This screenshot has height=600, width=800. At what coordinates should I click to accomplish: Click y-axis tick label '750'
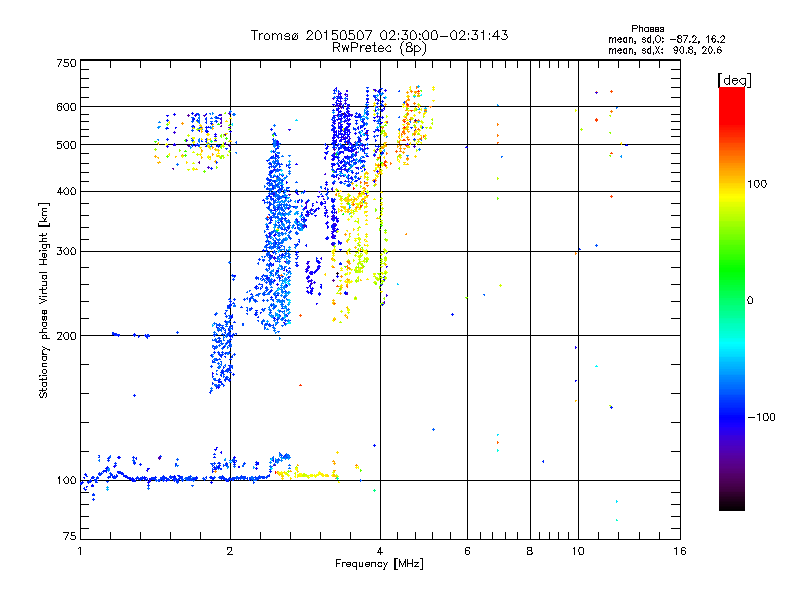click(x=66, y=63)
